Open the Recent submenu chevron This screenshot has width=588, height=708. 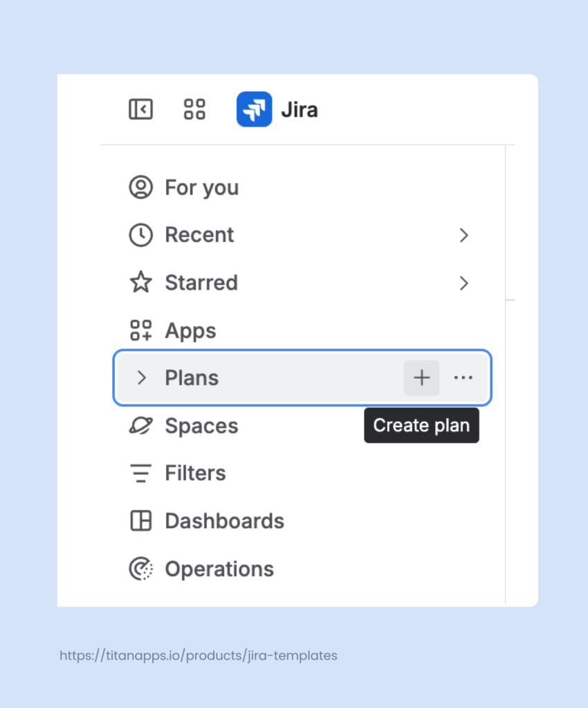click(x=463, y=235)
